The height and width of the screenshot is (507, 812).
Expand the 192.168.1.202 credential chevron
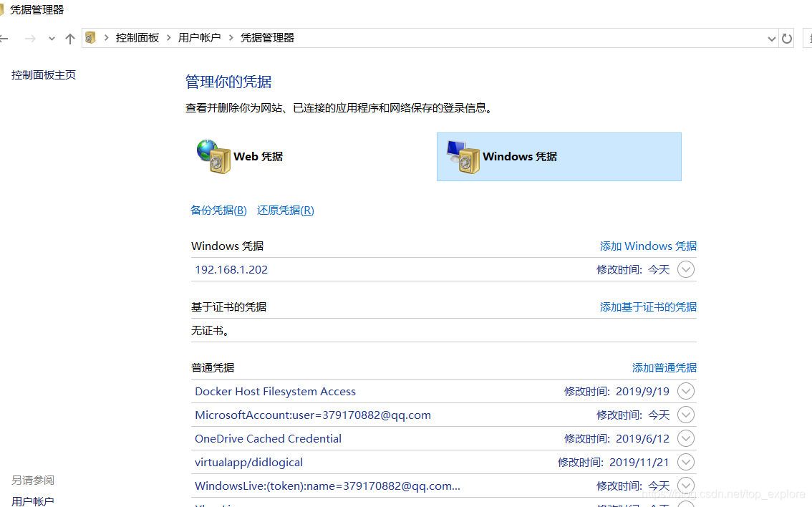[x=686, y=270]
